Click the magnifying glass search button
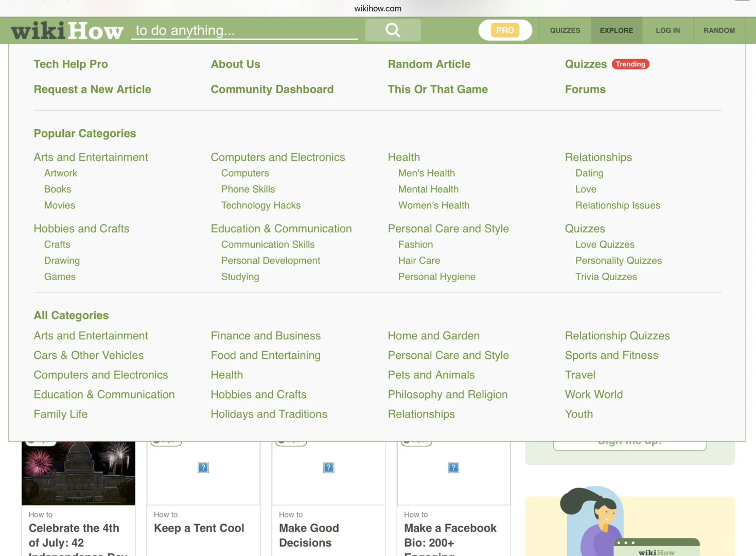 (x=393, y=30)
